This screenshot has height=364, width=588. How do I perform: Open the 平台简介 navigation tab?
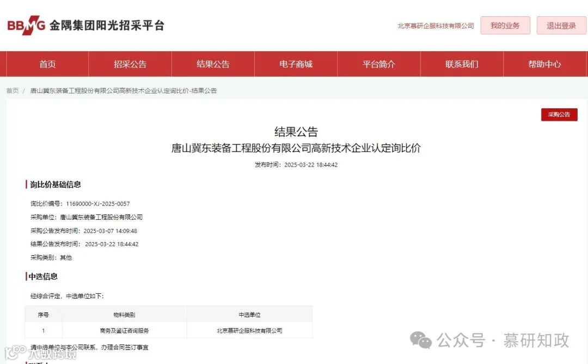tap(379, 64)
